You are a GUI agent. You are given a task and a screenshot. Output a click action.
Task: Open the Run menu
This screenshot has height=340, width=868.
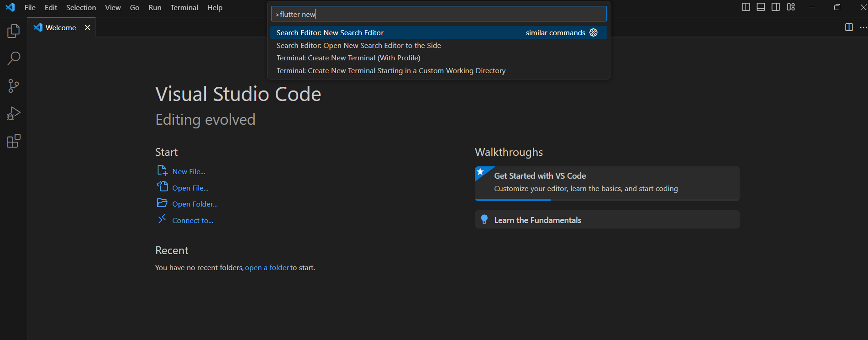(x=155, y=7)
